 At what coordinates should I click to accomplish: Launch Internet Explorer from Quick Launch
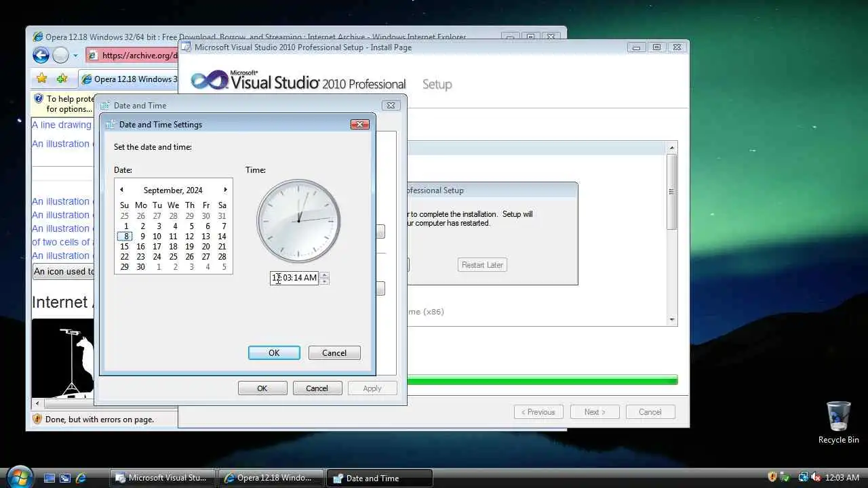pyautogui.click(x=81, y=478)
